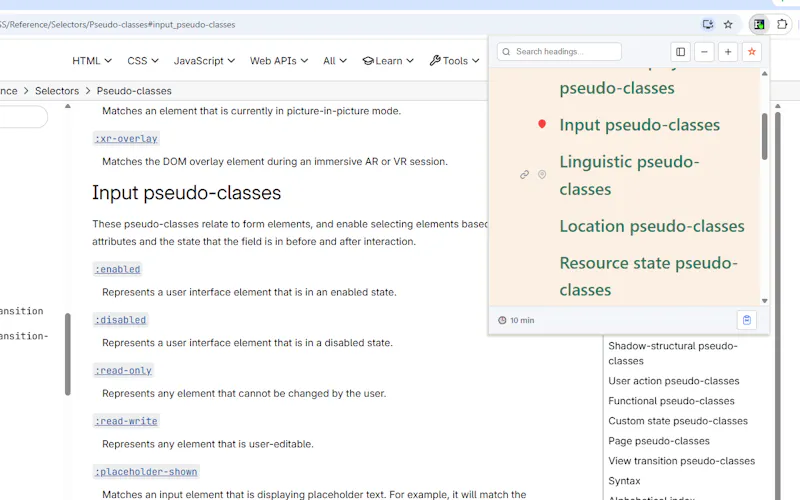Click User action pseudo-classes in page contents
Image resolution: width=800 pixels, height=500 pixels.
point(673,381)
